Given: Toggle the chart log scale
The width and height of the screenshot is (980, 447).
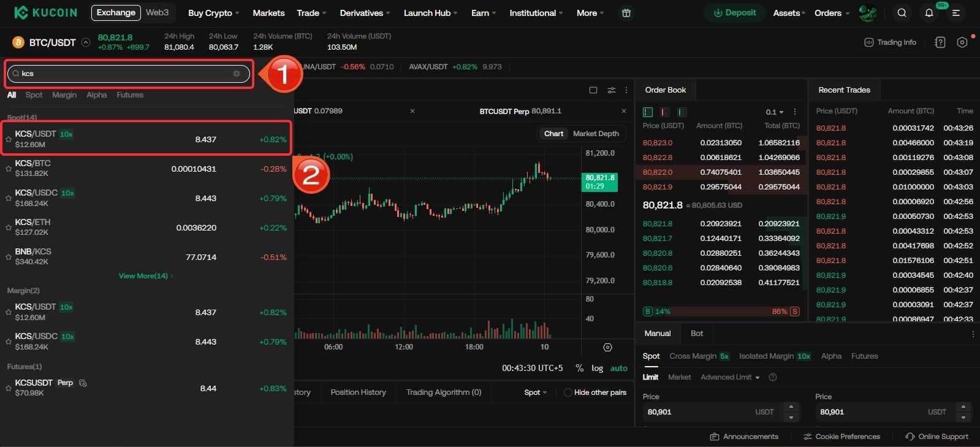Looking at the screenshot, I should tap(597, 368).
